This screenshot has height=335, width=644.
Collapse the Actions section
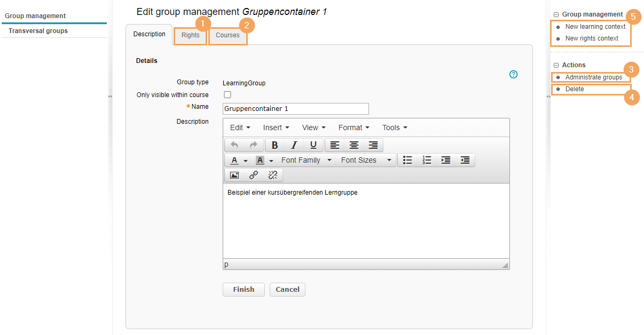[556, 65]
